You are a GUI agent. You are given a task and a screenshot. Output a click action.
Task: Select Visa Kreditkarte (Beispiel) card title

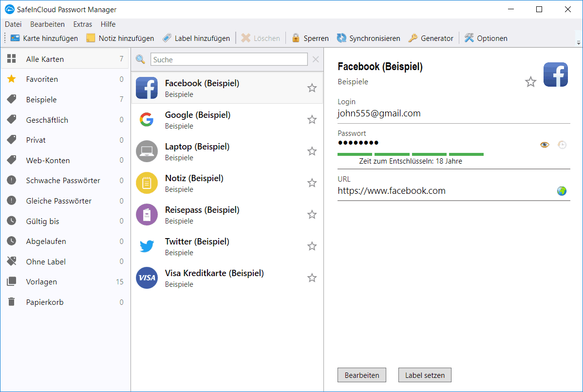tap(214, 273)
